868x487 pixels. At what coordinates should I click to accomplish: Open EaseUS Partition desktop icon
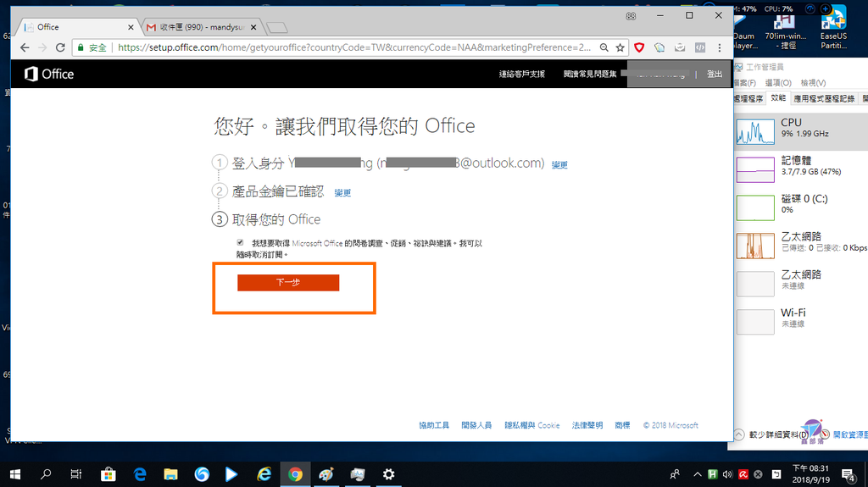click(834, 28)
